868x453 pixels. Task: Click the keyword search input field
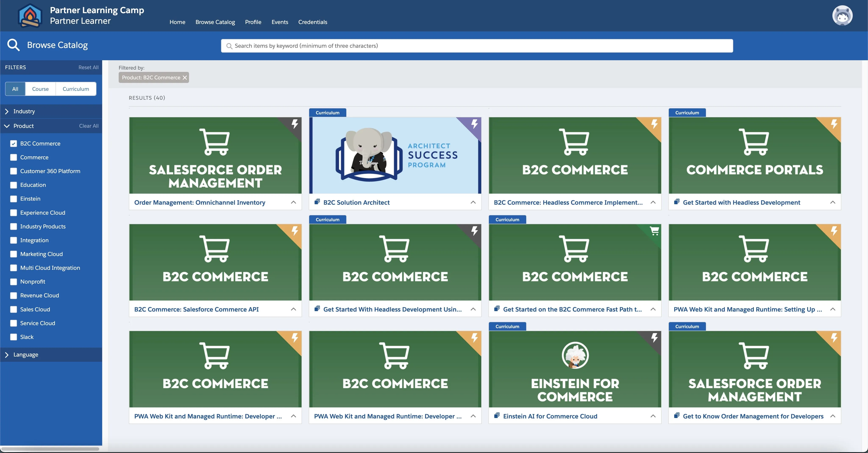(477, 46)
